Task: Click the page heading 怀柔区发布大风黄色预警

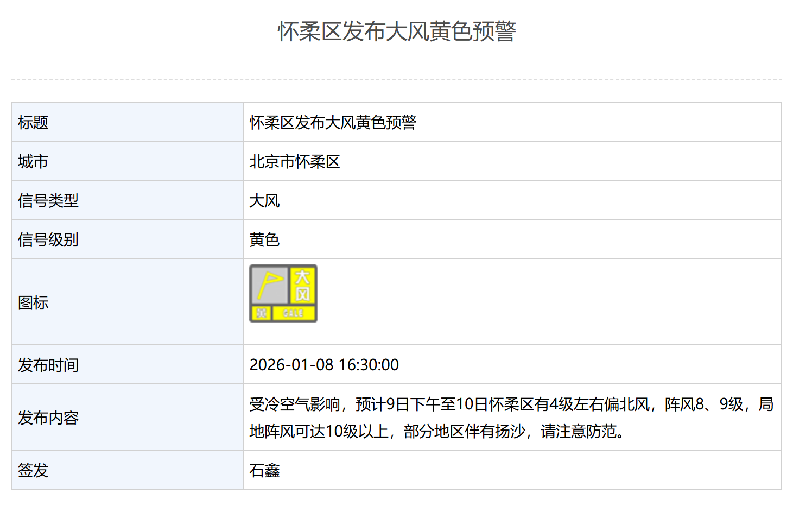Action: point(397,31)
